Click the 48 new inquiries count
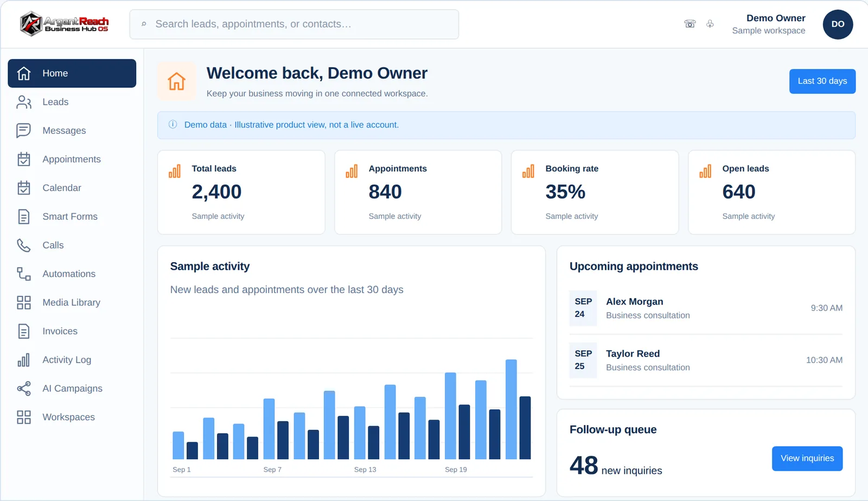Viewport: 868px width, 501px height. pyautogui.click(x=616, y=466)
